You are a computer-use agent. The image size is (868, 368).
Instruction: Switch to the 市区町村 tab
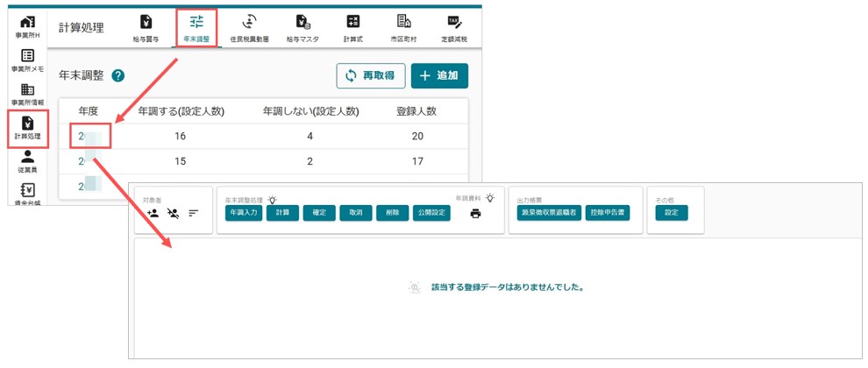pos(404,28)
